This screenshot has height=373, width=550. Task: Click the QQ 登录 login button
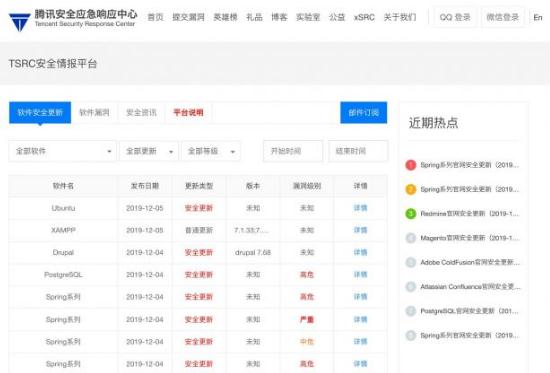(455, 17)
